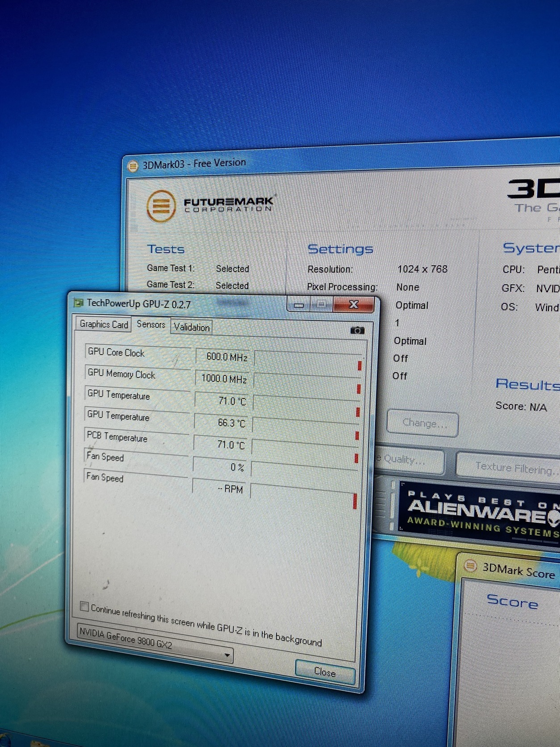Enable continue refreshing in background checkbox
Viewport: 560px width, 747px height.
coord(84,606)
